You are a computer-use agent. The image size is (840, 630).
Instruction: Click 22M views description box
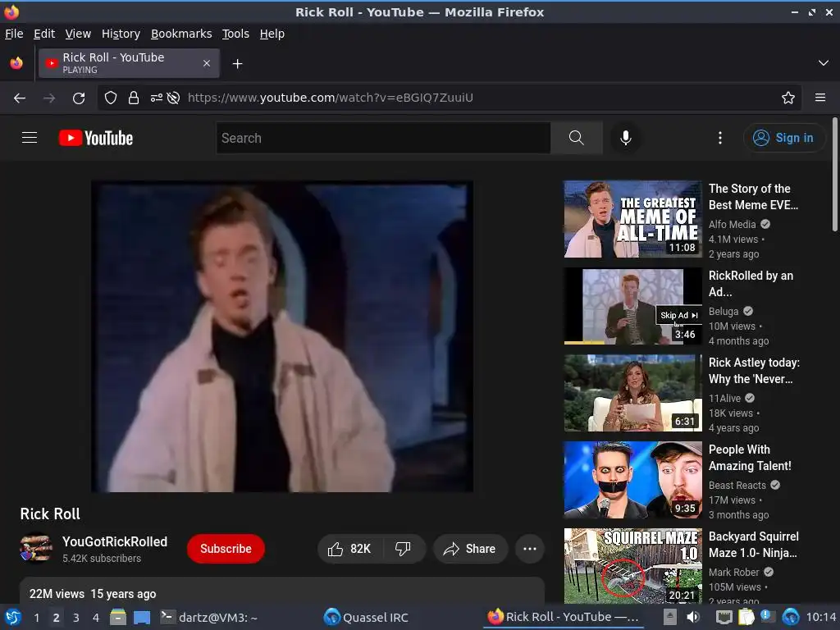pyautogui.click(x=282, y=591)
